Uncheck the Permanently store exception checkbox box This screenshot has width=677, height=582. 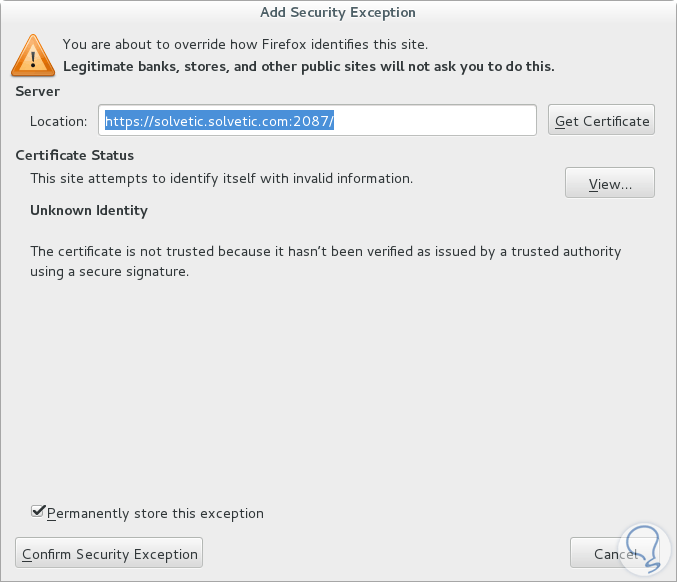point(38,512)
